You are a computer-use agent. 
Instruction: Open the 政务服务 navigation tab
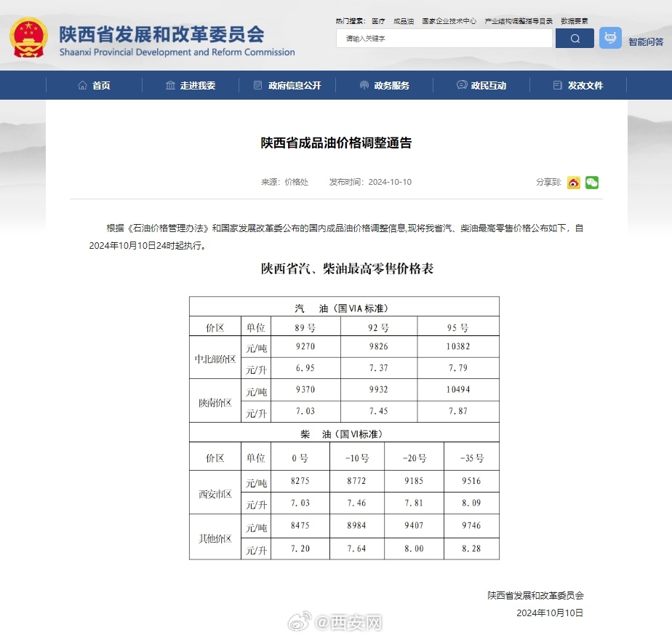pyautogui.click(x=384, y=85)
